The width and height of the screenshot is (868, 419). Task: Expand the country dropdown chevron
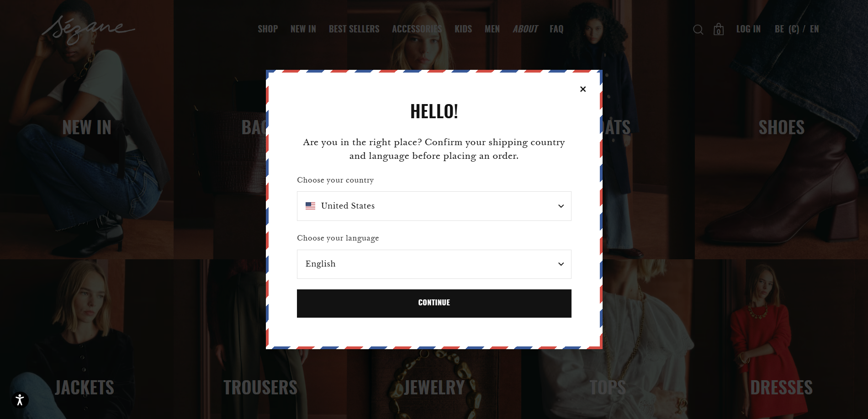[561, 206]
